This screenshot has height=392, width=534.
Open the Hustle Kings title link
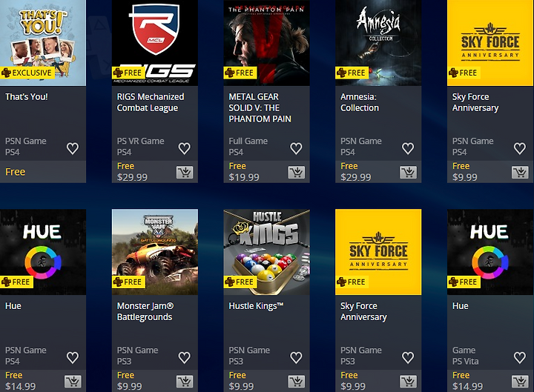tap(256, 306)
